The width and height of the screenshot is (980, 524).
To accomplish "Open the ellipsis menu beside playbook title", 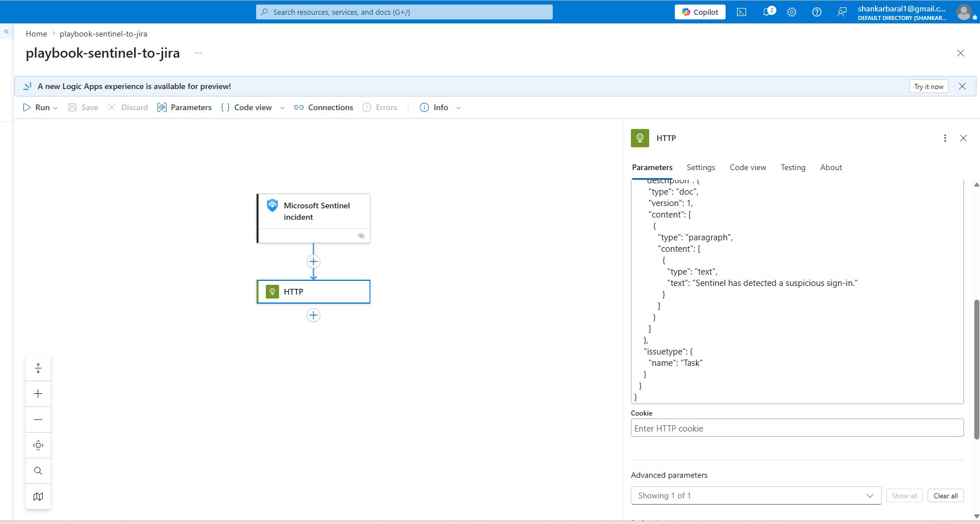I will 199,53.
